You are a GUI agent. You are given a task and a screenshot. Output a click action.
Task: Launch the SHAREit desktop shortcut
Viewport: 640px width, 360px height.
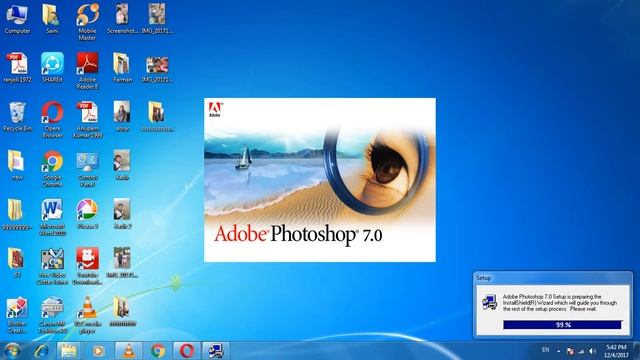pos(52,68)
